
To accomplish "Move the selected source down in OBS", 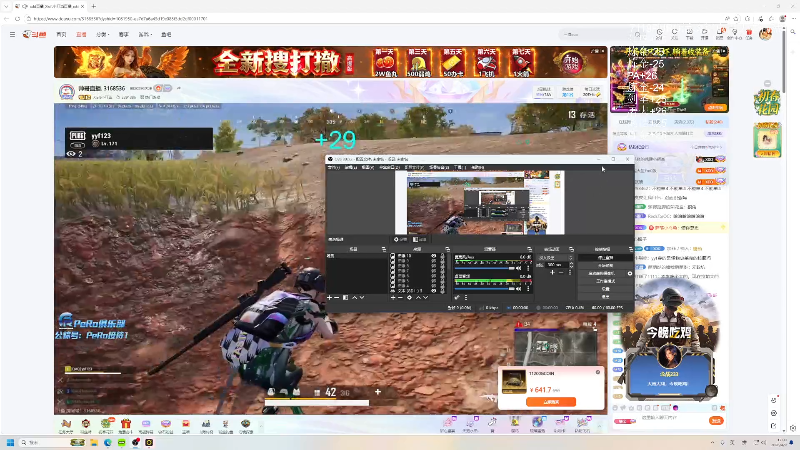I will (x=426, y=297).
